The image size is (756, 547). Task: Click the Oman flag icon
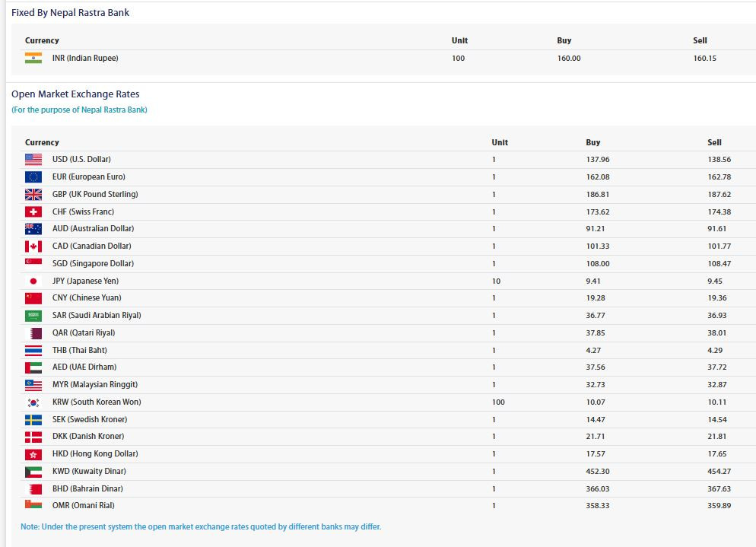coord(33,504)
